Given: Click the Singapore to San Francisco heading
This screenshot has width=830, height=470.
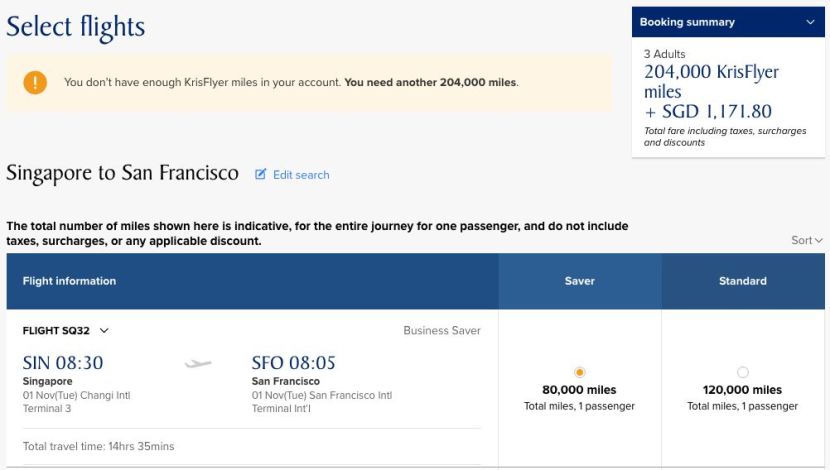Looking at the screenshot, I should [x=122, y=173].
